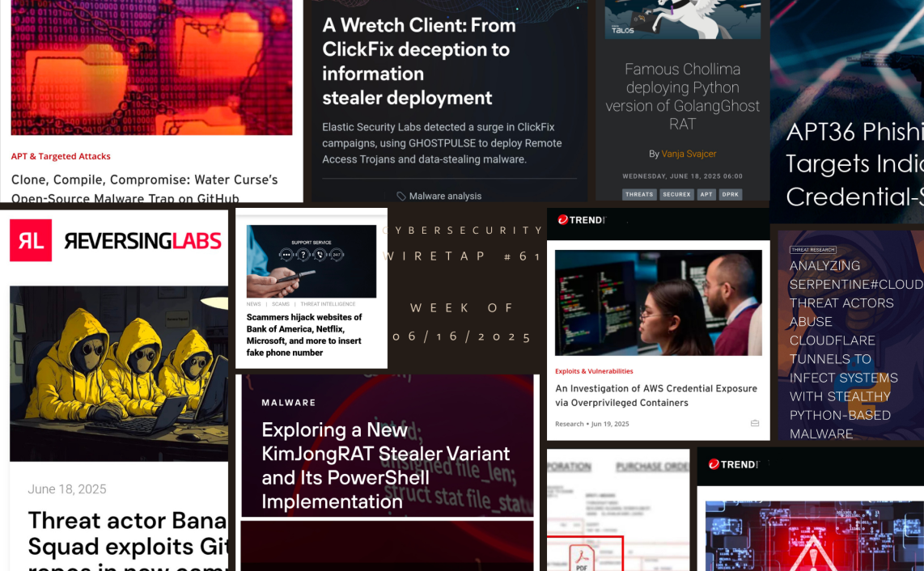Click the photo of two people viewing code
924x571 pixels.
point(659,302)
